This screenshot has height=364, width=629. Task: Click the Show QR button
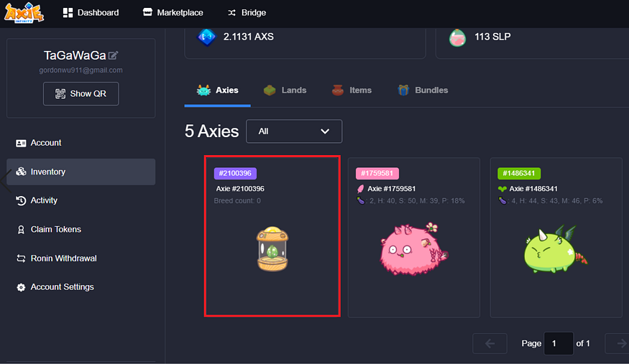coord(81,94)
